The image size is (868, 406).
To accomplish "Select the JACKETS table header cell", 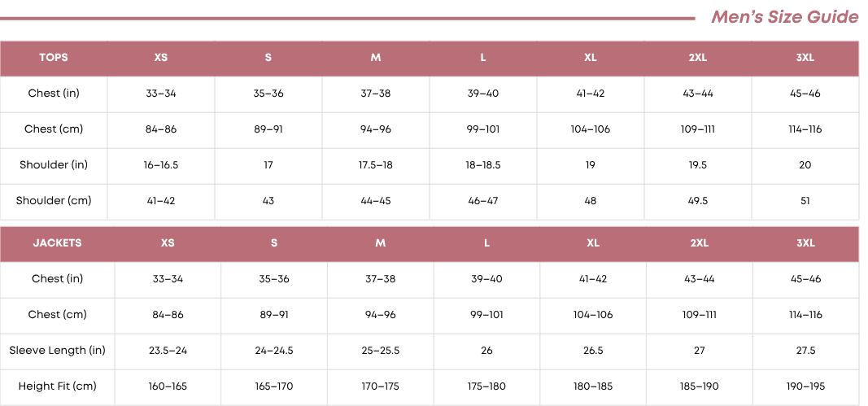I will [57, 243].
